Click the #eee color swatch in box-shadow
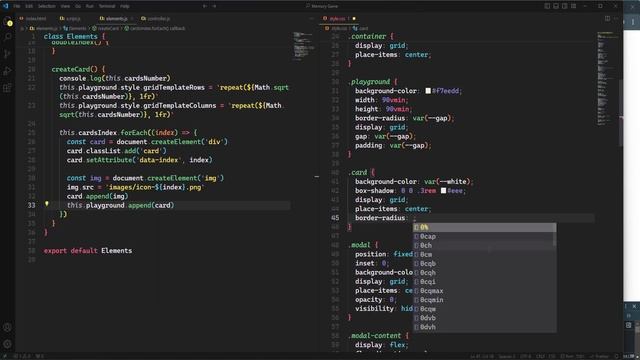This screenshot has width=640, height=360. (x=443, y=191)
